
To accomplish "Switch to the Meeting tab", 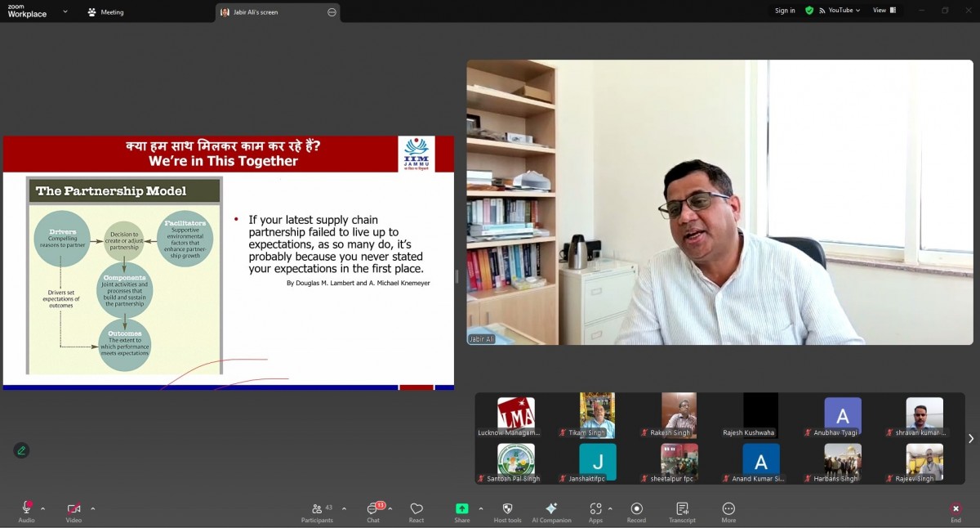I will (105, 12).
